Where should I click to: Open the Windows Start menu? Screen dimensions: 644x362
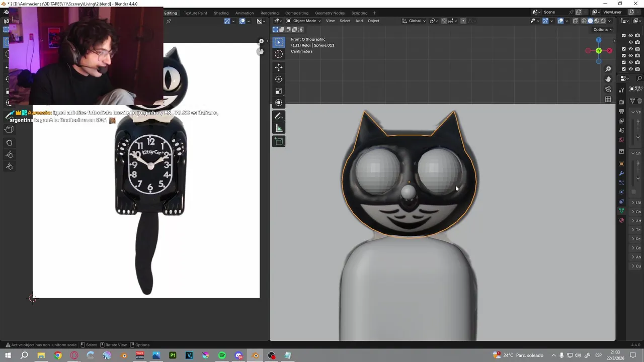(8, 355)
